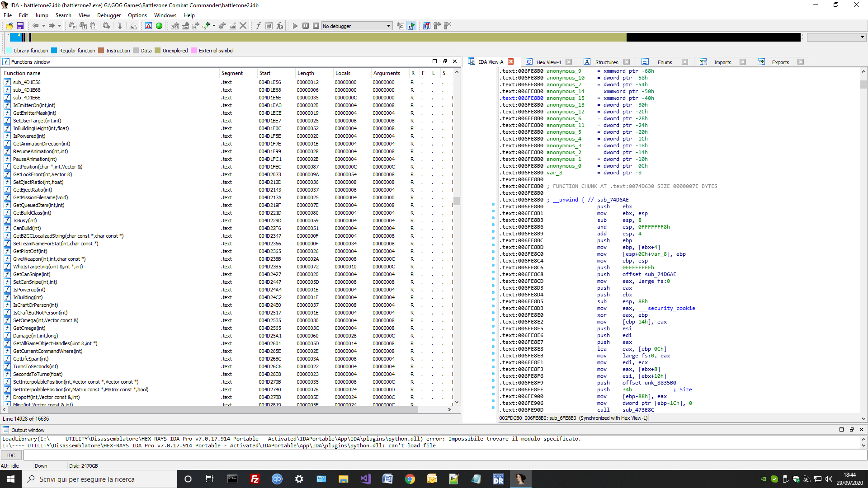This screenshot has width=868, height=488.
Task: Expand the jump forward history arrow
Action: point(59,26)
